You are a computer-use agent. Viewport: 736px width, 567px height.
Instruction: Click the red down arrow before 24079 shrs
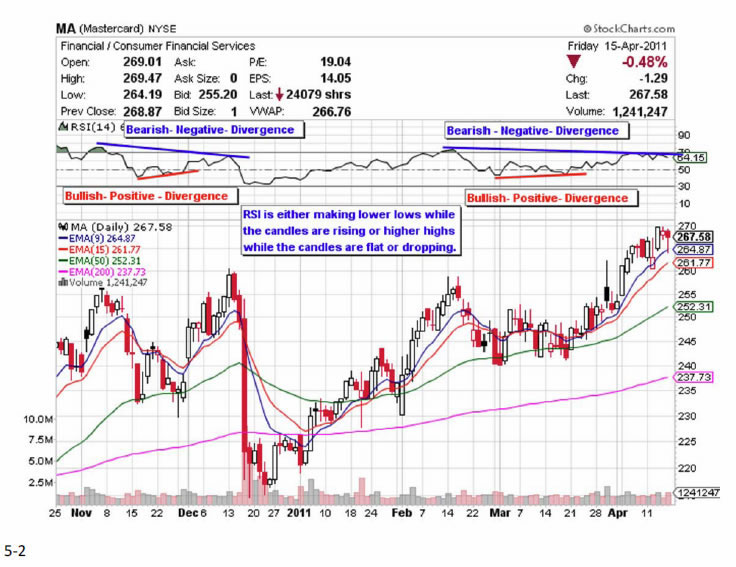pyautogui.click(x=279, y=95)
